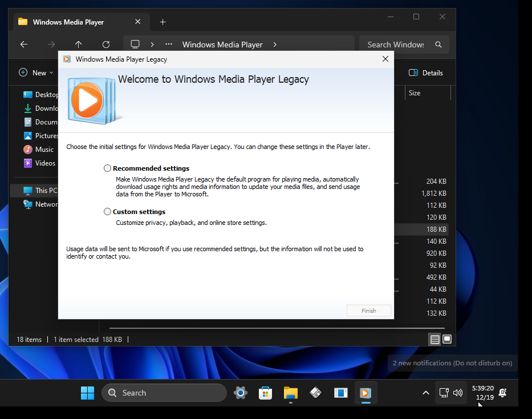Image resolution: width=532 pixels, height=419 pixels.
Task: Close the Windows Media Player Legacy dialog
Action: point(385,59)
